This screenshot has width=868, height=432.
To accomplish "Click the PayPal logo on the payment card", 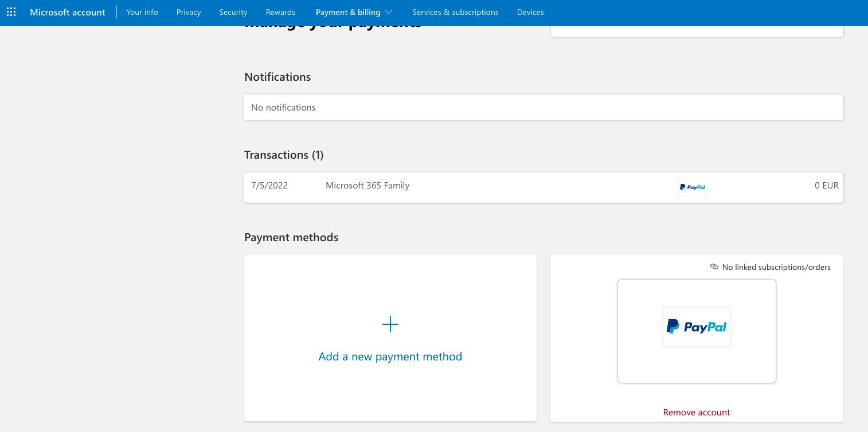I will (x=697, y=327).
